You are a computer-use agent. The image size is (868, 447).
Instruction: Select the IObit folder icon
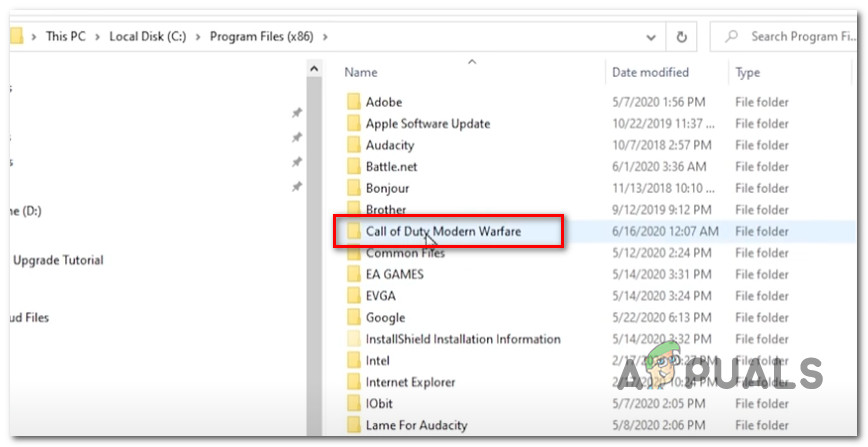click(x=354, y=404)
